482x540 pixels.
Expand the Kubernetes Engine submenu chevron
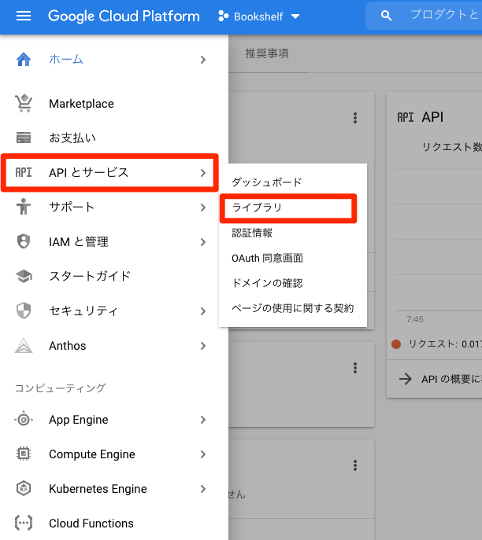pos(203,489)
